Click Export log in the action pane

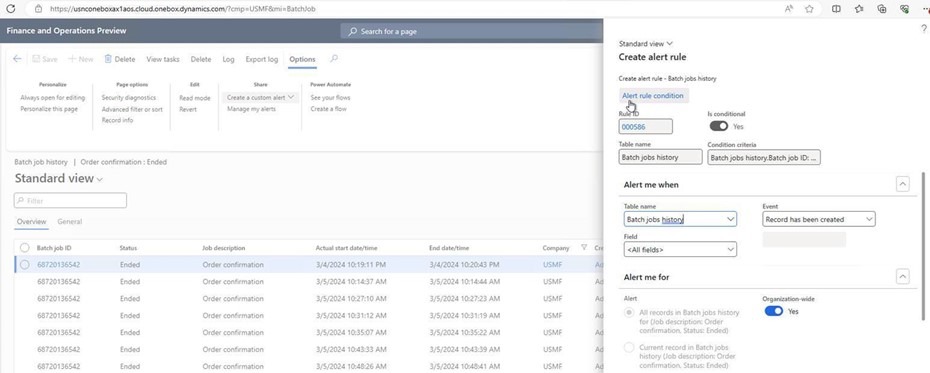262,59
